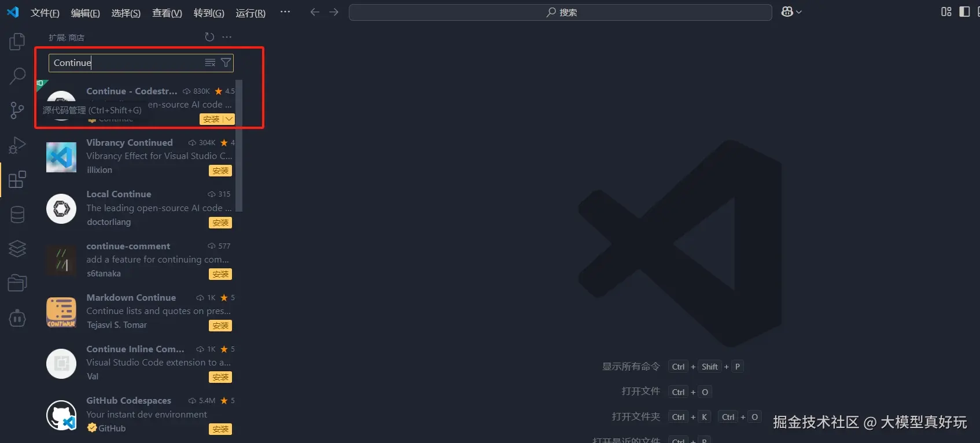This screenshot has width=980, height=443.
Task: Click publisher name 'illixion'
Action: [x=100, y=170]
